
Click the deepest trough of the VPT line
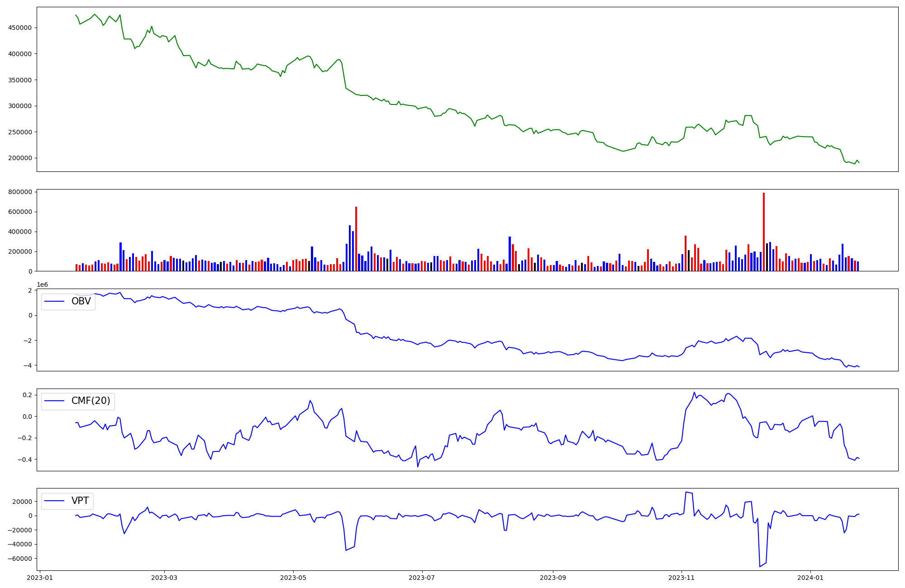click(x=760, y=566)
